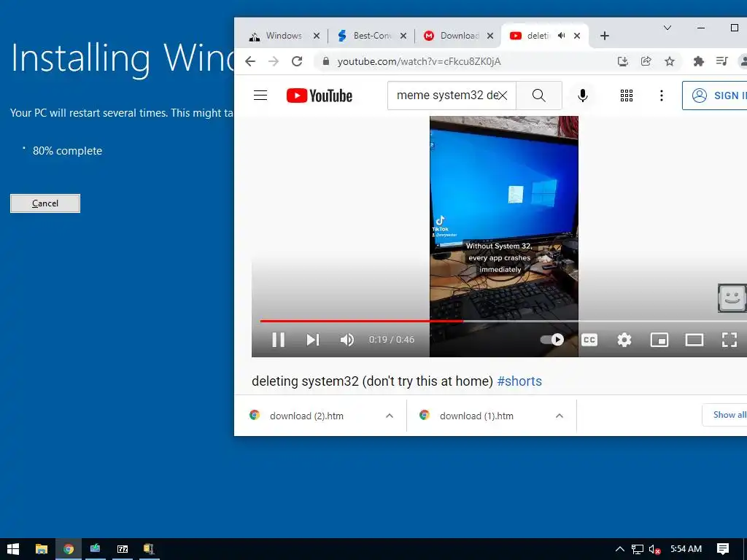Click the install app icon in address bar
Viewport: 747px width, 560px height.
pyautogui.click(x=623, y=61)
